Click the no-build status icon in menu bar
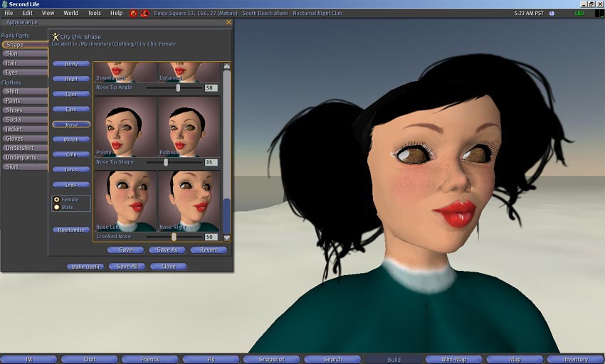The image size is (605, 364). pos(134,13)
